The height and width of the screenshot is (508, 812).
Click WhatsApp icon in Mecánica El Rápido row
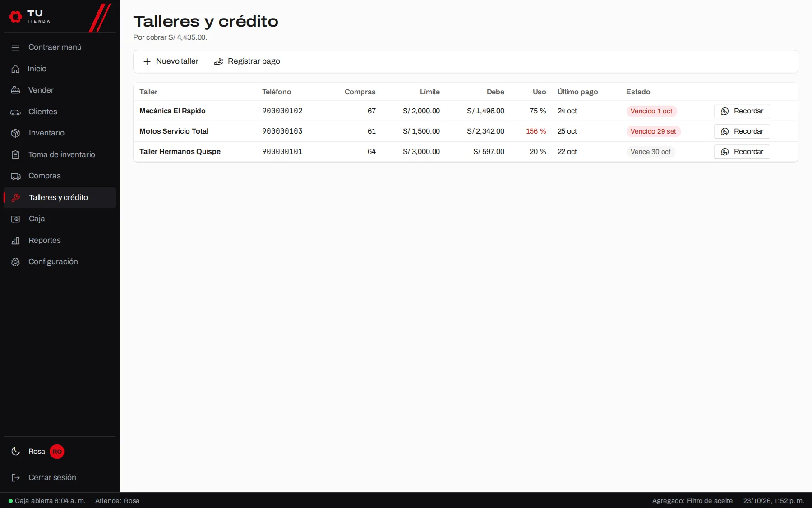coord(725,111)
